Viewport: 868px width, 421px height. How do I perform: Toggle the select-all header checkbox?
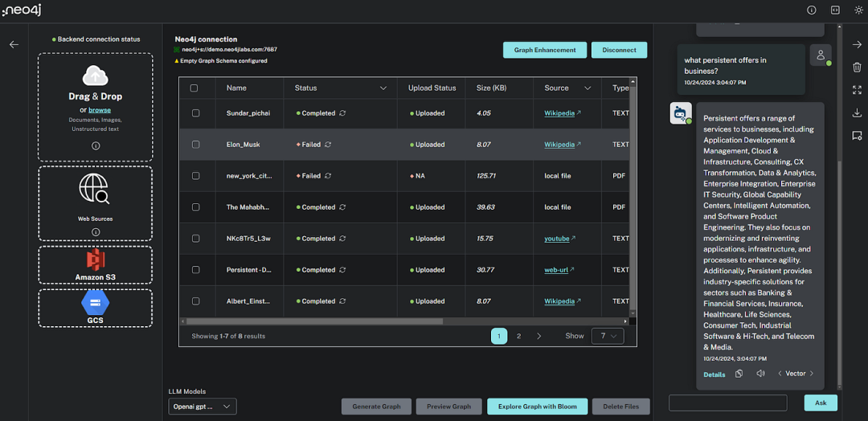click(x=194, y=88)
